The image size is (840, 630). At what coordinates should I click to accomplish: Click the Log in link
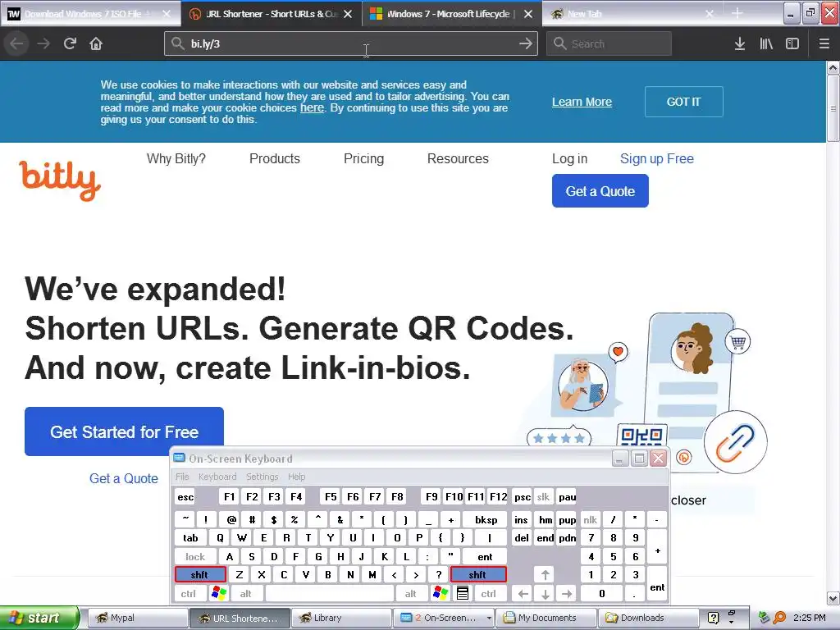[x=569, y=158]
